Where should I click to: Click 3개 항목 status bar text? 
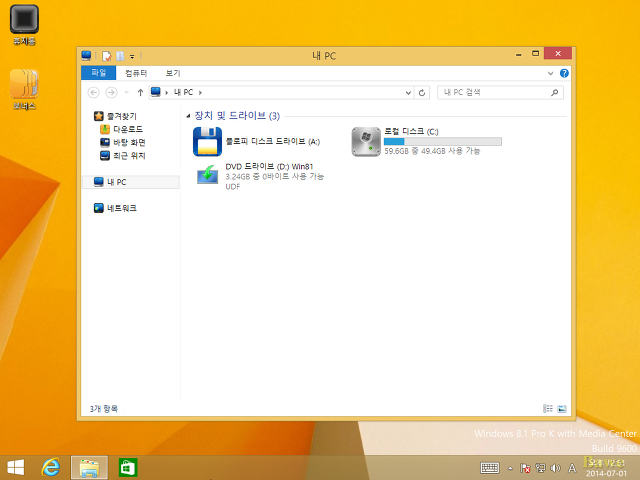[104, 409]
